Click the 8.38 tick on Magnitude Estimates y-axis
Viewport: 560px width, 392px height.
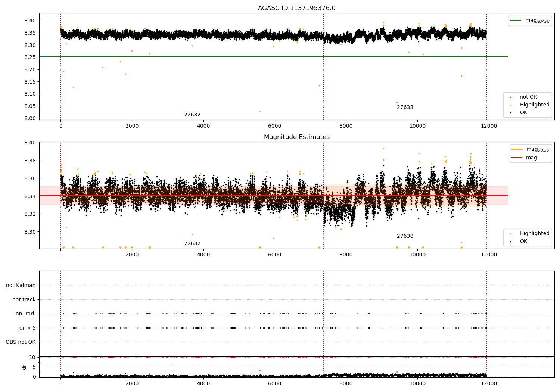[30, 161]
